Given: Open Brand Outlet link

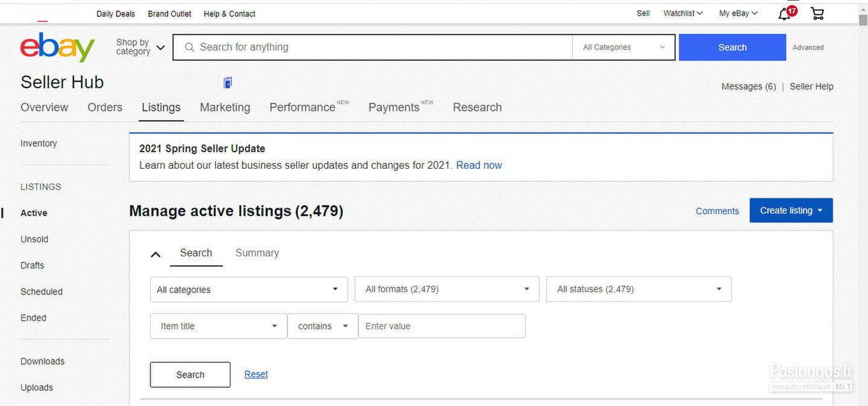Looking at the screenshot, I should click(x=169, y=13).
